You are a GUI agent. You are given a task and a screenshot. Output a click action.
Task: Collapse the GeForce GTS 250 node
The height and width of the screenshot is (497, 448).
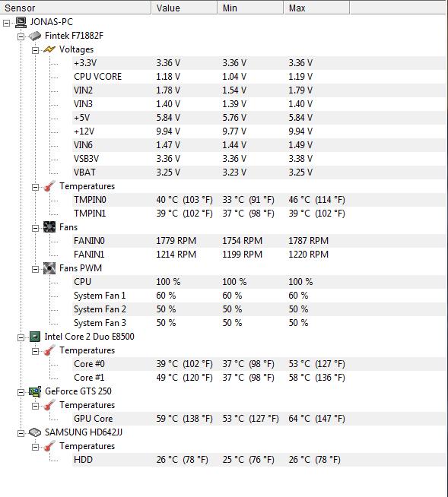21,392
